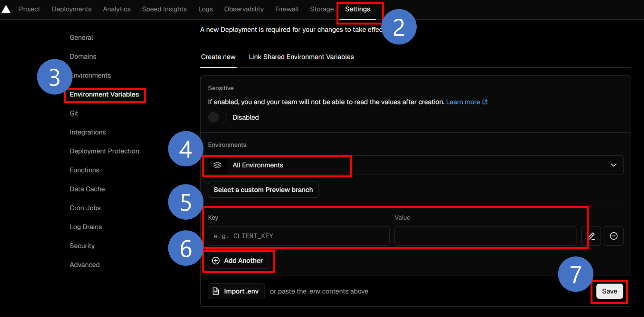644x317 pixels.
Task: View the Logs tab
Action: [x=205, y=9]
